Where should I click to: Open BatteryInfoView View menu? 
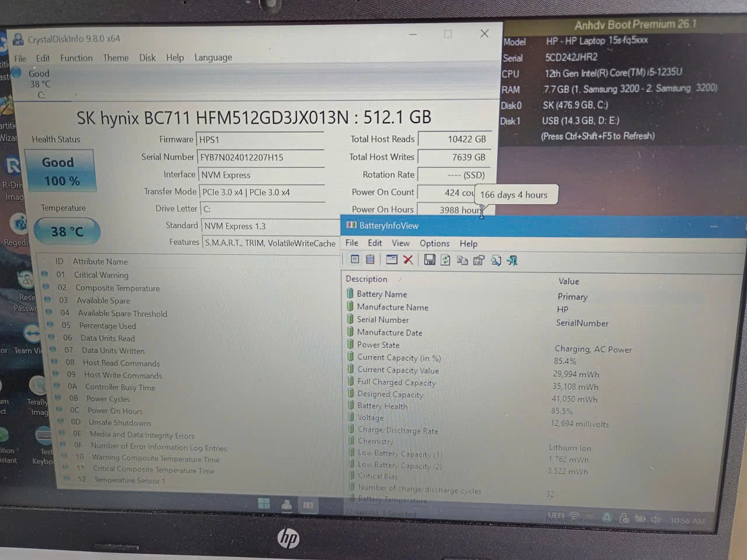point(400,243)
